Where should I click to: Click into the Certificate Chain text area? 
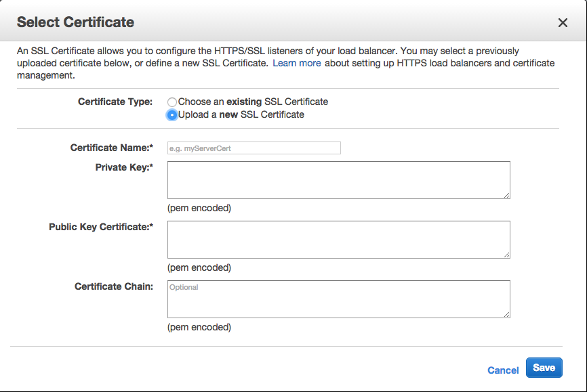pos(338,299)
